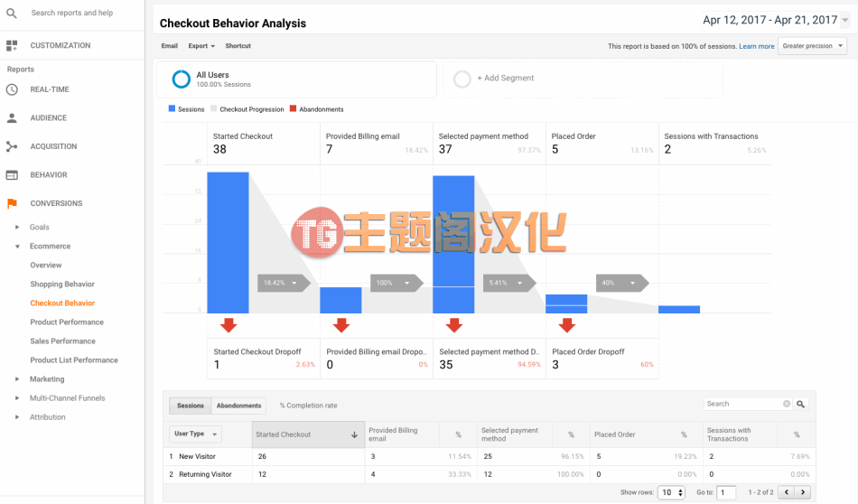The width and height of the screenshot is (858, 504).
Task: Click the New Visitor row label
Action: click(x=197, y=456)
